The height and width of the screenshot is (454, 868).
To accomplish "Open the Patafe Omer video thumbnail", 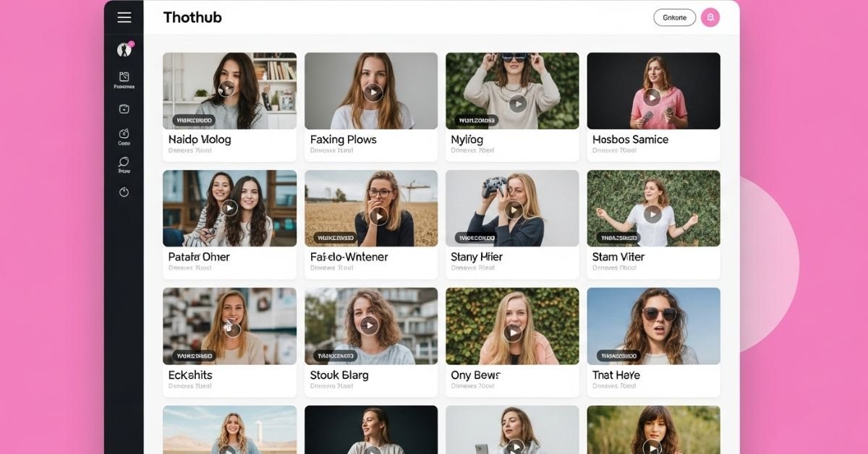I will [229, 208].
